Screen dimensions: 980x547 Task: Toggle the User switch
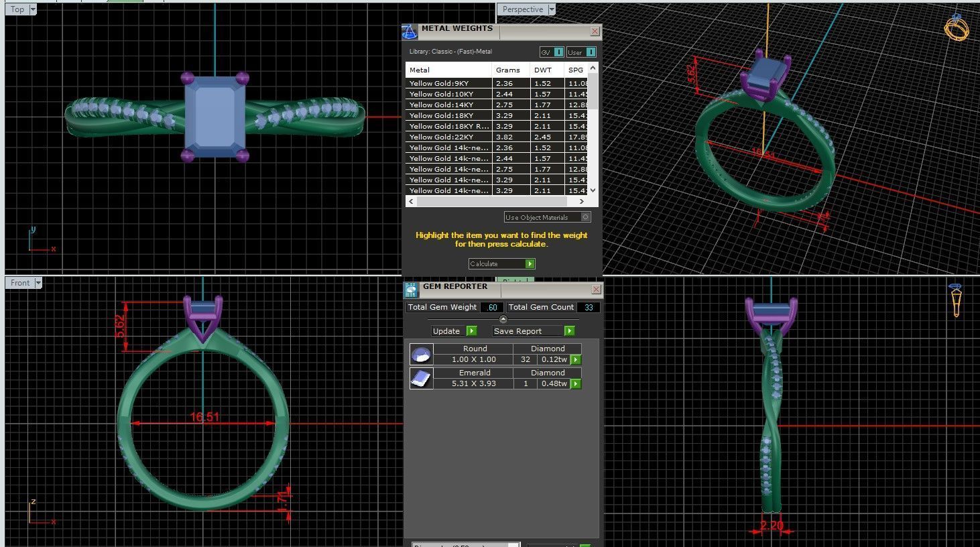tap(591, 52)
